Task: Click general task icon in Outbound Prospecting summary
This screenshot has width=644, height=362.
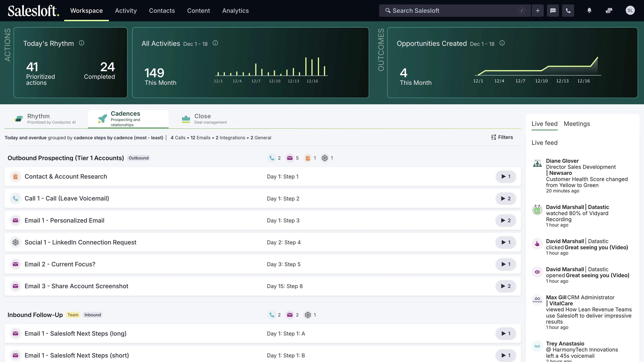Action: [x=308, y=158]
